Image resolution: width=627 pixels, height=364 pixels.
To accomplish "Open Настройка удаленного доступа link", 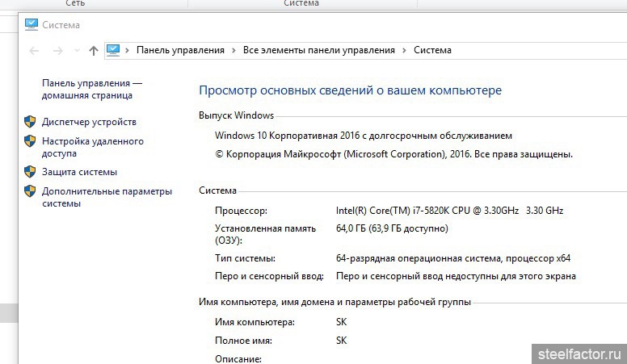I will point(93,147).
